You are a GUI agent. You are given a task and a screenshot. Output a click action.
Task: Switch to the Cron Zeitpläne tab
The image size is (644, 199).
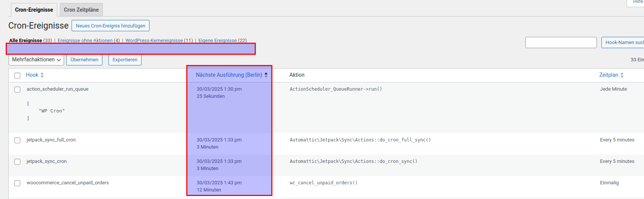(x=81, y=10)
